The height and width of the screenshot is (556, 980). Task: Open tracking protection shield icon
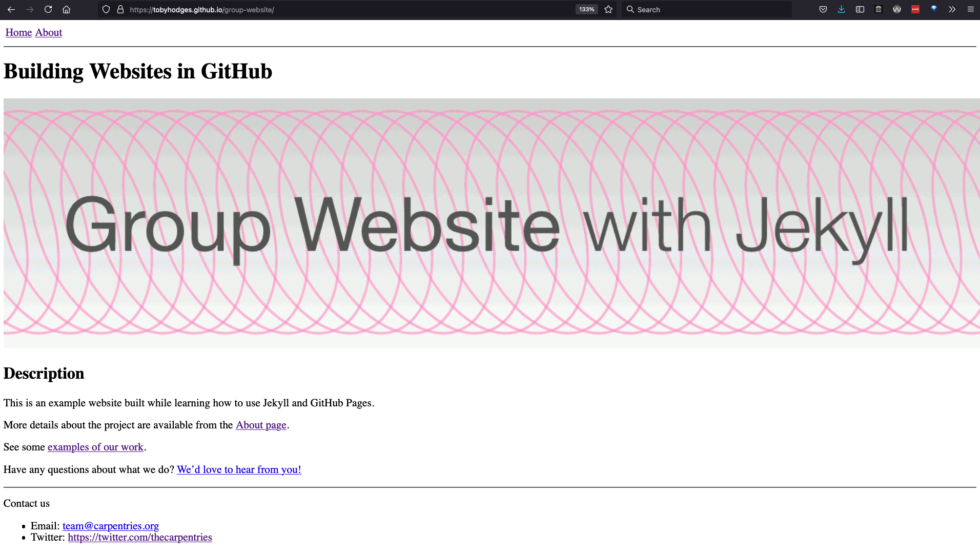pyautogui.click(x=106, y=9)
